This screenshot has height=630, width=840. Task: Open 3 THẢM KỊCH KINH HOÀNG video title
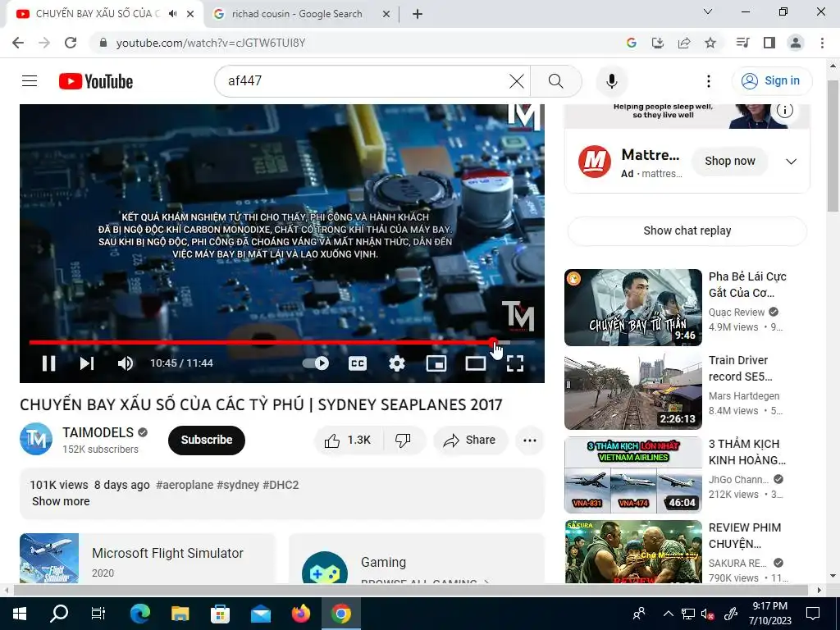[x=746, y=452]
